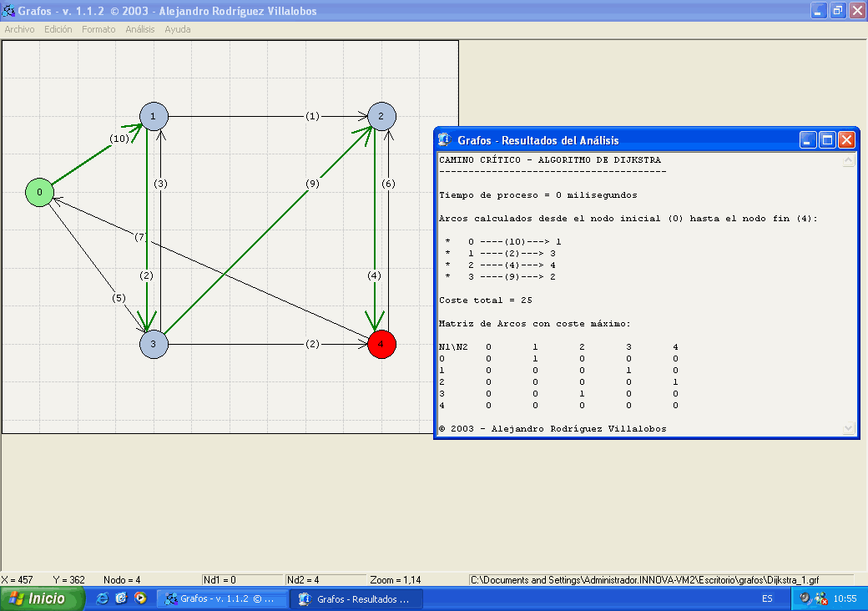Click the ES language indicator
868x611 pixels.
767,598
